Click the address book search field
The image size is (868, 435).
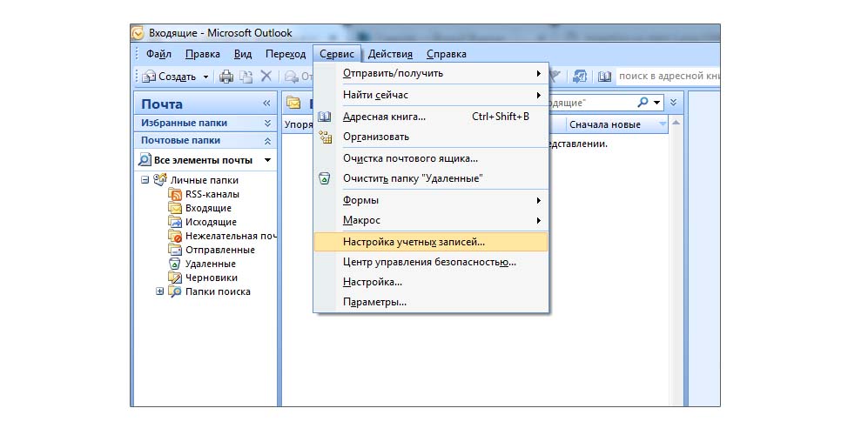[x=666, y=77]
